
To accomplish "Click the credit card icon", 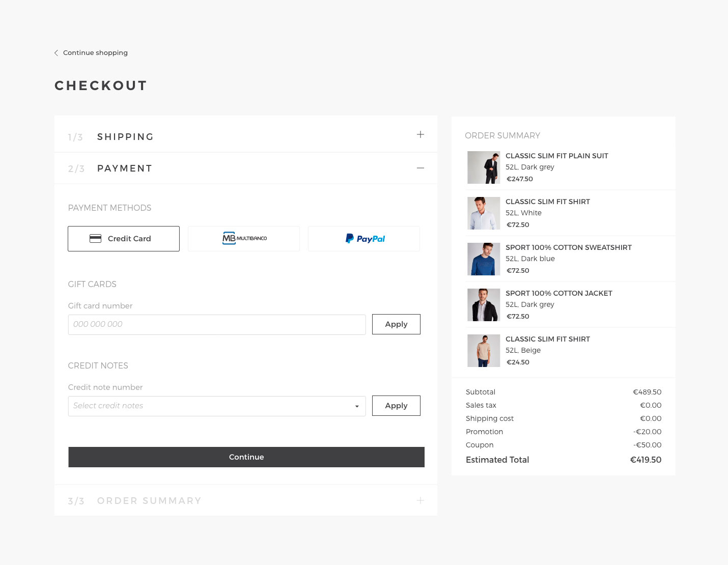I will (x=95, y=239).
